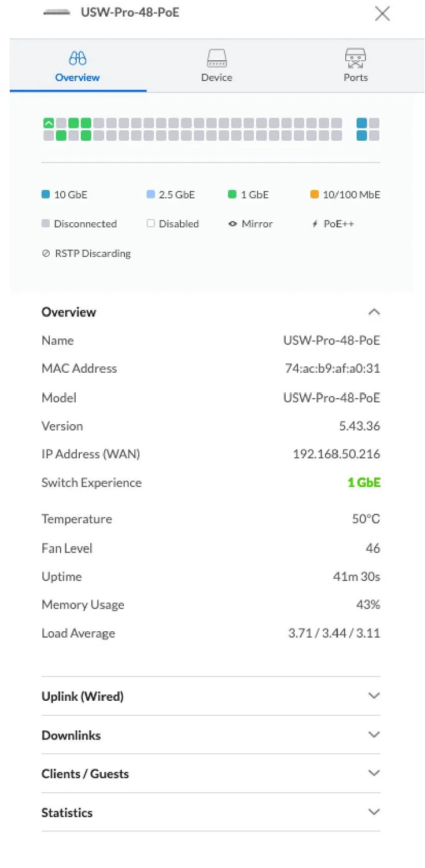Close the USW-Pro-48-PoE panel
The width and height of the screenshot is (425, 868).
382,13
